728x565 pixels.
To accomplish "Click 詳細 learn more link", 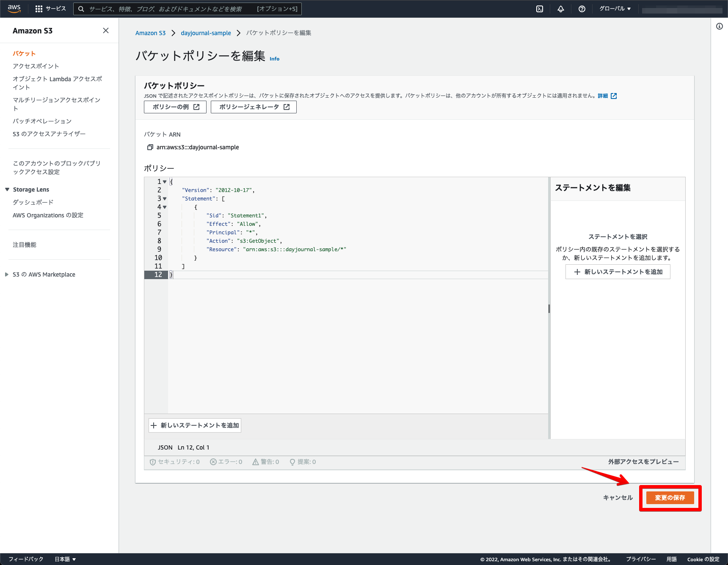I will pyautogui.click(x=603, y=96).
